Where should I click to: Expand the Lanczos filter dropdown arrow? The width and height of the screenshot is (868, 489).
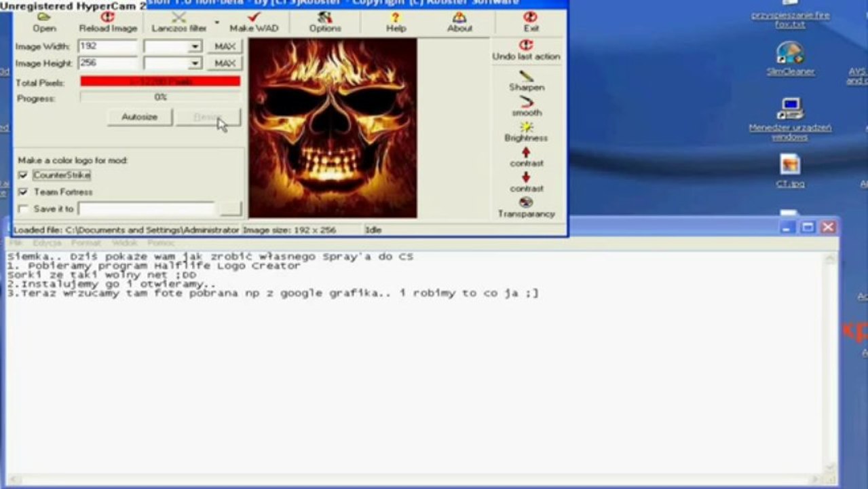[x=217, y=22]
